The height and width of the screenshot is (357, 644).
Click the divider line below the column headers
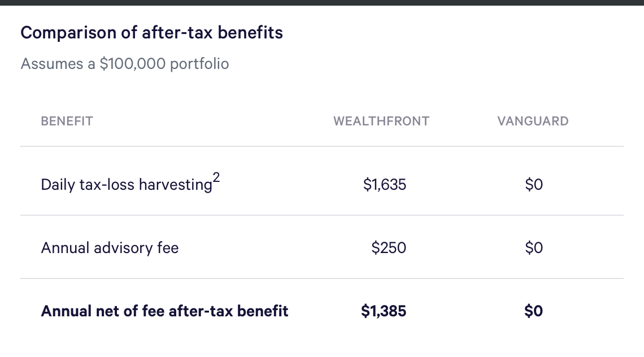[322, 146]
